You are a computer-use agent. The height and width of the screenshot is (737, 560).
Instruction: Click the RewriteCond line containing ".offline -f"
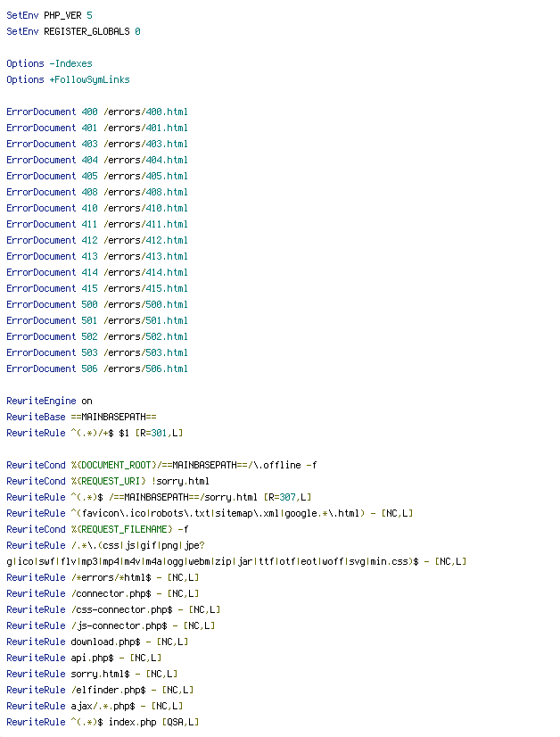[161, 465]
